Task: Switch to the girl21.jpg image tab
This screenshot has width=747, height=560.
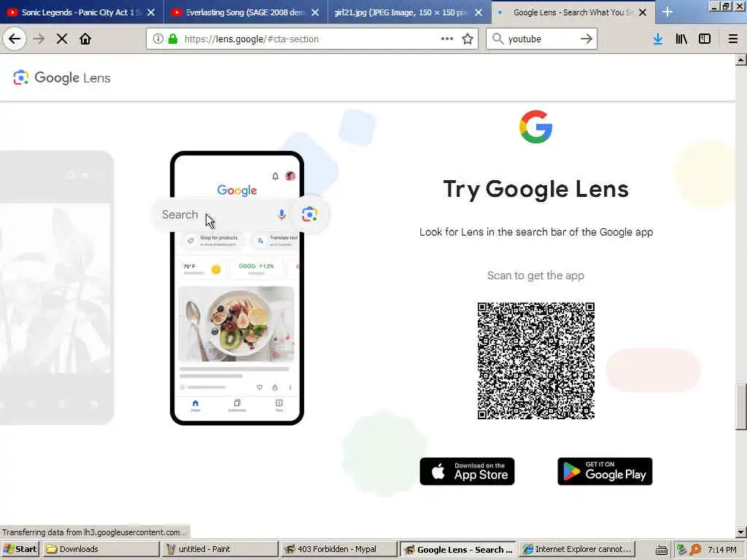Action: (400, 12)
